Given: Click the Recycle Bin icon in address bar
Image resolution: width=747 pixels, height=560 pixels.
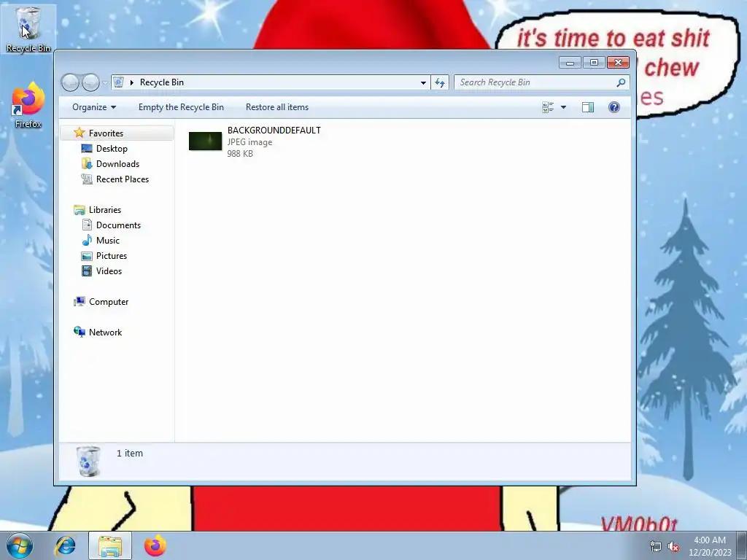Looking at the screenshot, I should (x=119, y=82).
